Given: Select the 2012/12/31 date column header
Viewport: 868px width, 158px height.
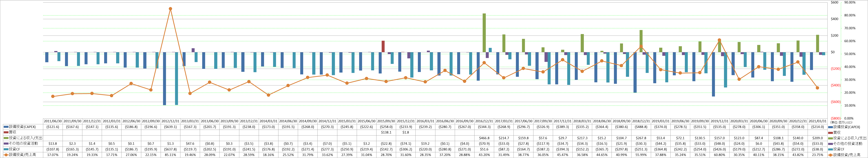Looking at the screenshot, I should pyautogui.click(x=170, y=121).
